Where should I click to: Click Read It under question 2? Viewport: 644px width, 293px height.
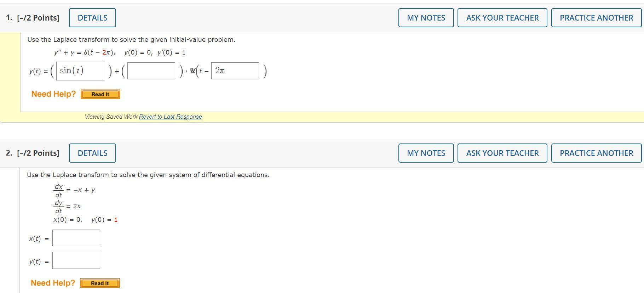point(100,283)
